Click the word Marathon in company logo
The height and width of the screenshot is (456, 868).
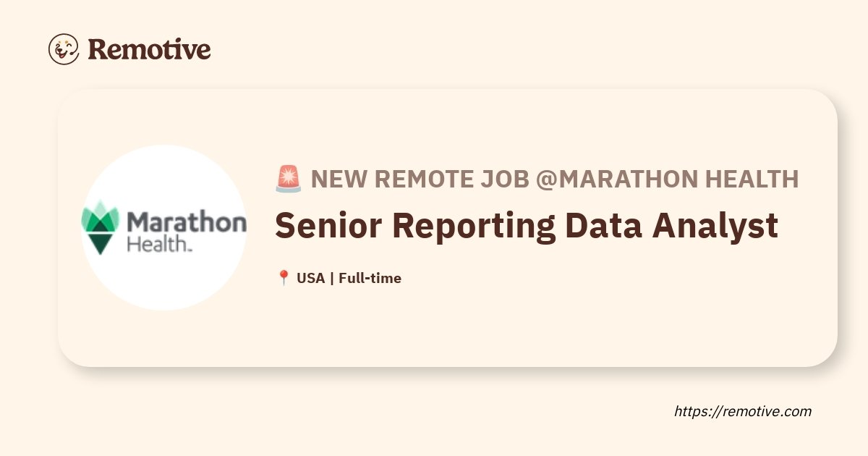(187, 221)
